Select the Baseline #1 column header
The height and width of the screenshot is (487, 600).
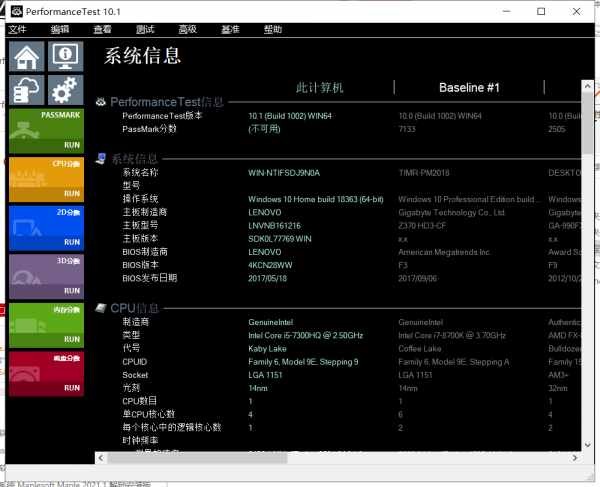[469, 88]
